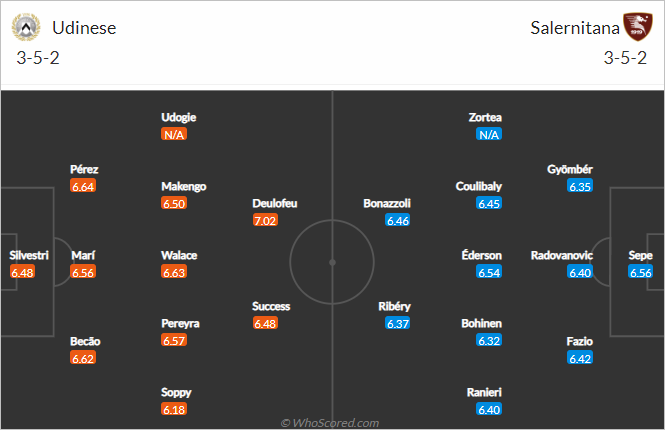Open the Salernitana team name link
This screenshot has width=665, height=430.
(x=575, y=28)
